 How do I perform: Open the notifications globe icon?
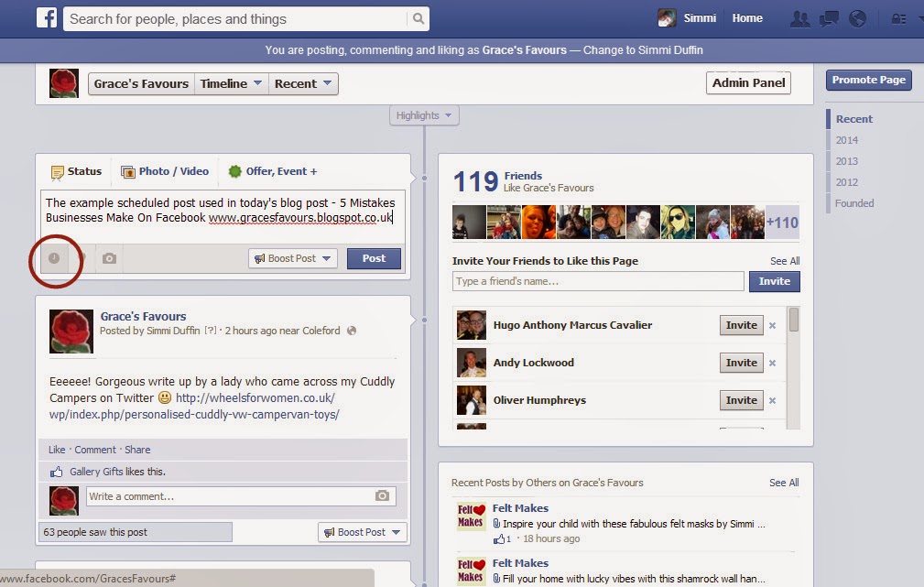[857, 19]
